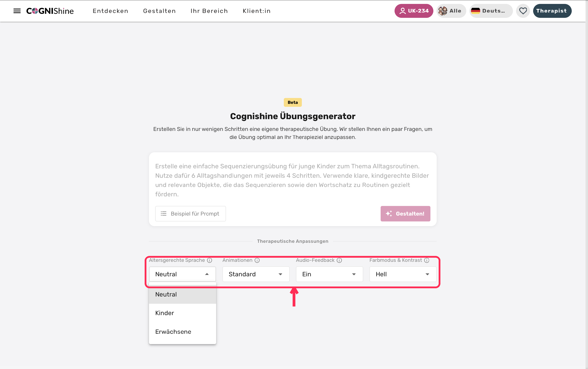Choose the Neutral option in list

tap(182, 294)
